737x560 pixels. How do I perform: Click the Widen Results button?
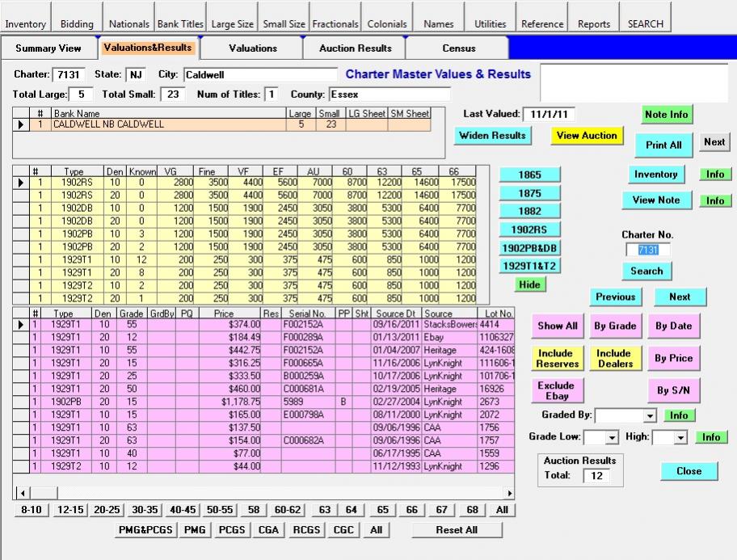pos(492,136)
